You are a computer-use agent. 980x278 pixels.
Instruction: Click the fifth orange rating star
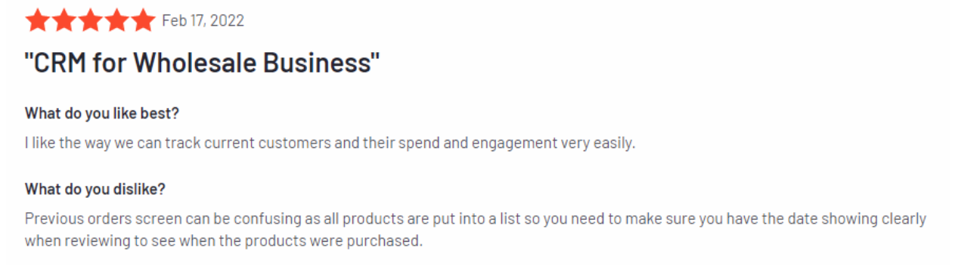pos(143,20)
